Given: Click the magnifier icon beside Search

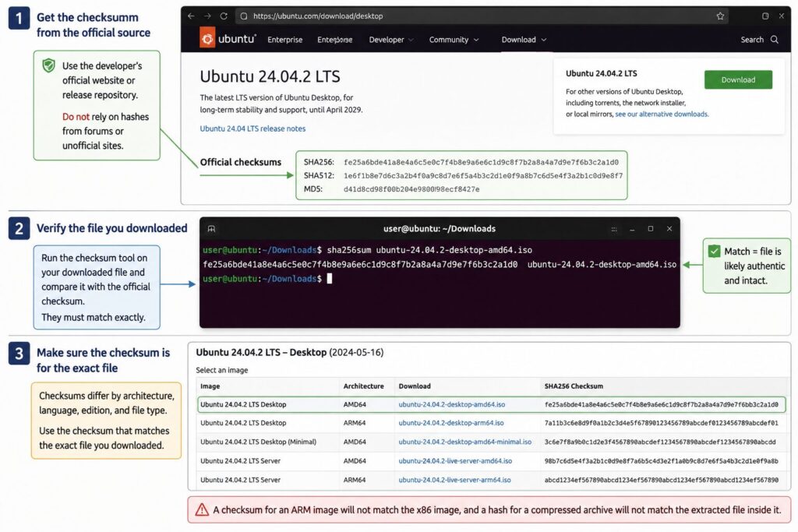Looking at the screenshot, I should [x=774, y=39].
